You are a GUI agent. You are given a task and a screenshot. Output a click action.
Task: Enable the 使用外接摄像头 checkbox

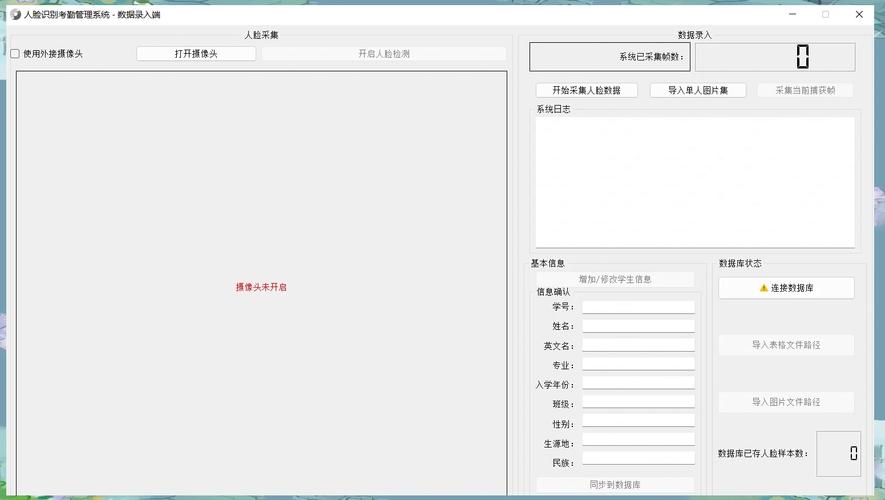coord(15,54)
